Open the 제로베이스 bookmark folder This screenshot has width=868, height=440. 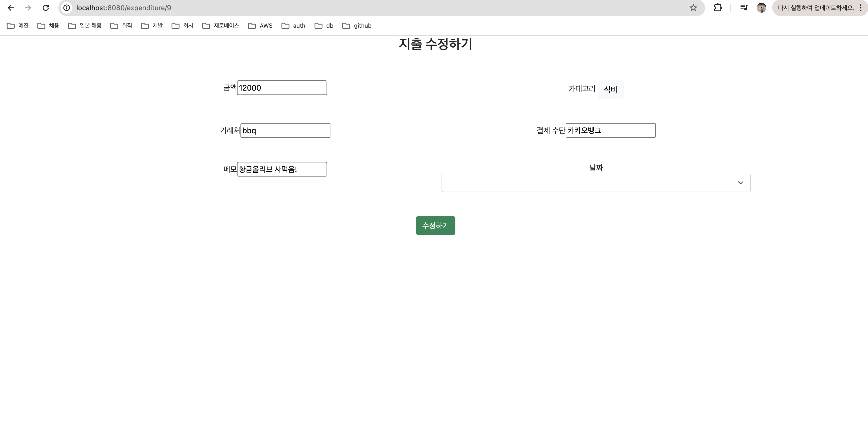pos(221,25)
